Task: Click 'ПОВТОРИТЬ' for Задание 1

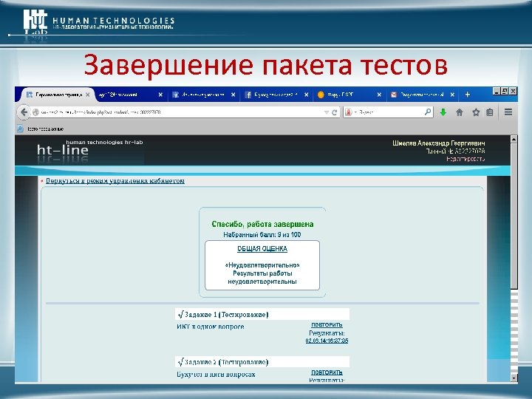Action: point(327,324)
